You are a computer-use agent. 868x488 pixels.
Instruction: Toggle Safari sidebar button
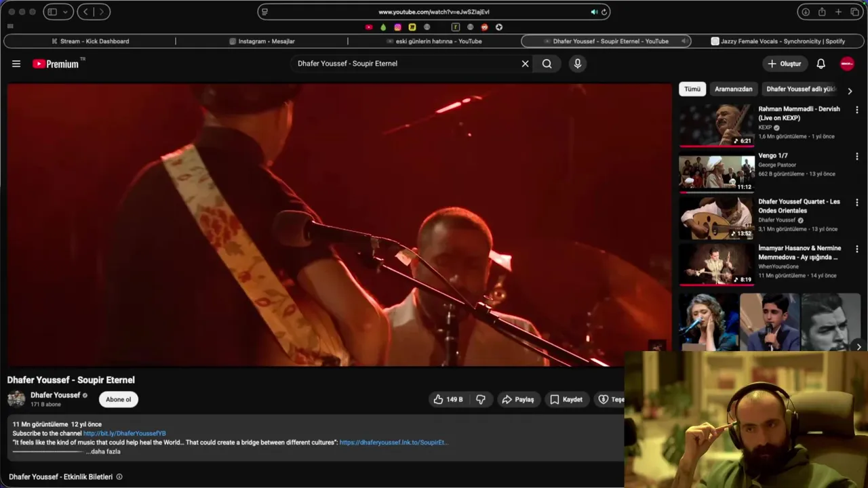(52, 12)
